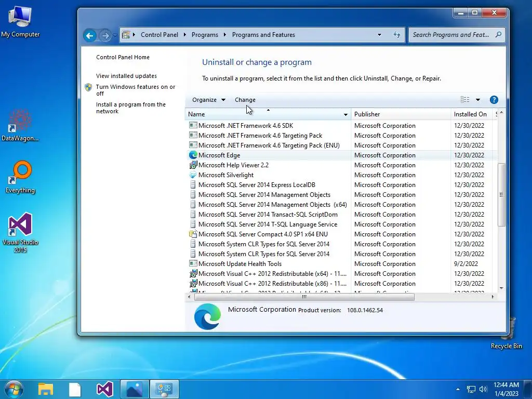Click the forward navigation arrow
The width and height of the screenshot is (532, 399).
(105, 35)
